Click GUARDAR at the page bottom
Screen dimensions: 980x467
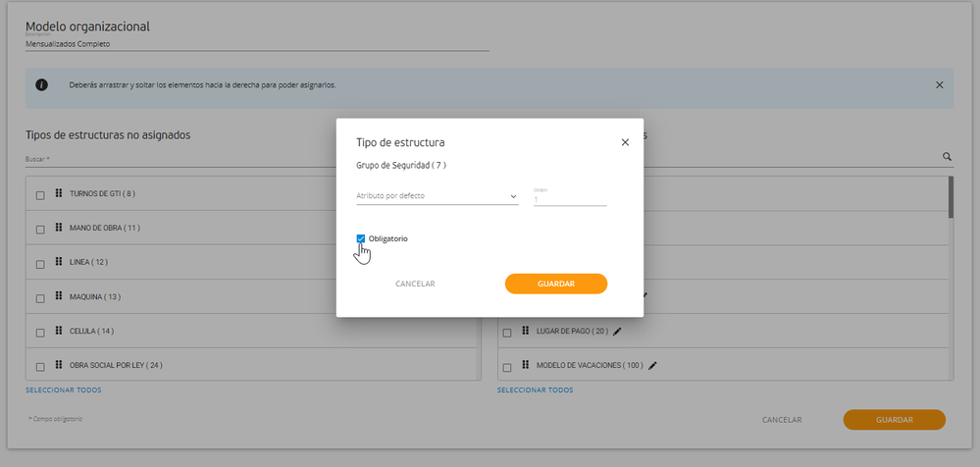tap(895, 420)
